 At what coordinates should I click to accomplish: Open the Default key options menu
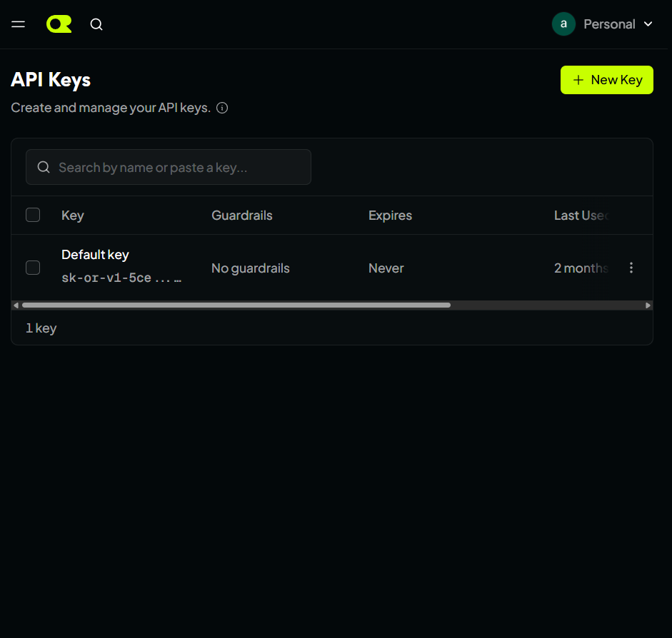[631, 268]
